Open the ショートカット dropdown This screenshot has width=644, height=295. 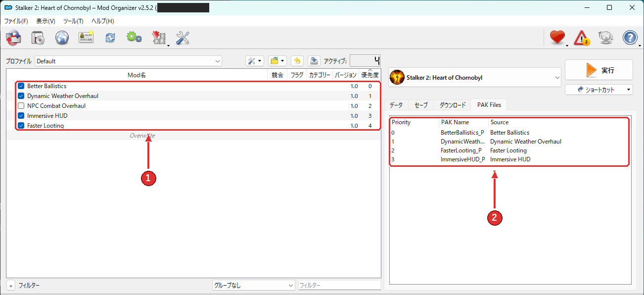point(599,90)
